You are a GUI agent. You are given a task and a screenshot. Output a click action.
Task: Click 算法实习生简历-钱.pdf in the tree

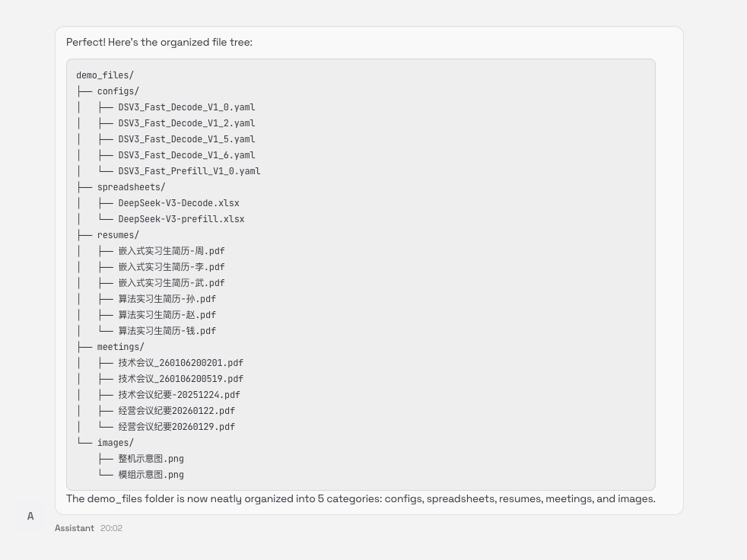pyautogui.click(x=167, y=331)
